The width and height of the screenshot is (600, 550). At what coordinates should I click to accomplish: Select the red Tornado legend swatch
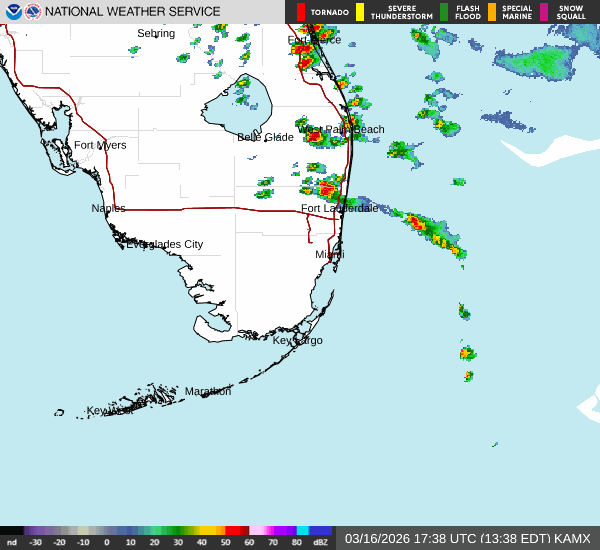(301, 12)
